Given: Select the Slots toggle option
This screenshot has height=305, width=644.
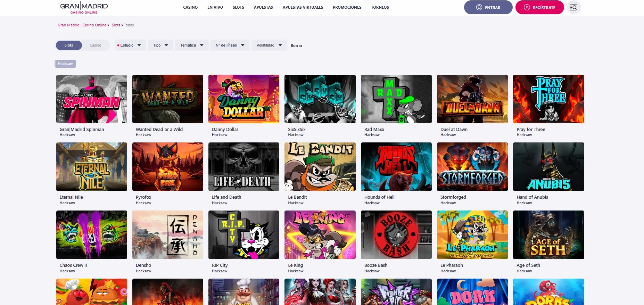Looking at the screenshot, I should (69, 45).
